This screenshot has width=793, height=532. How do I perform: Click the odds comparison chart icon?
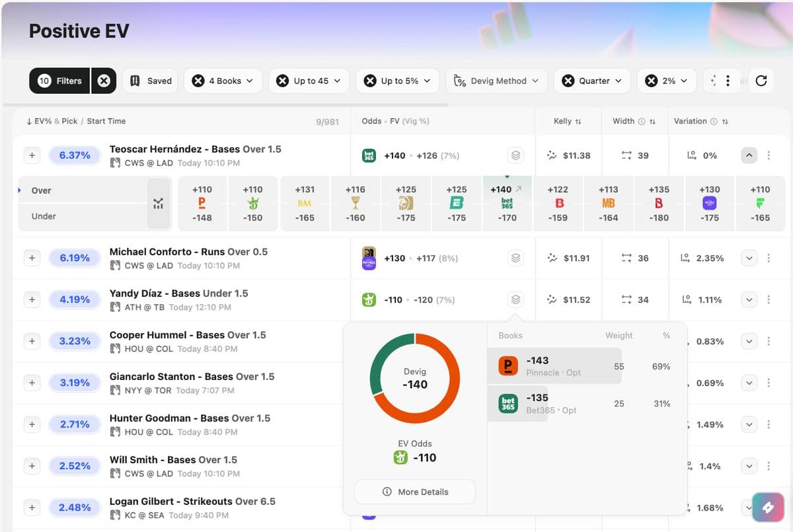click(x=158, y=204)
